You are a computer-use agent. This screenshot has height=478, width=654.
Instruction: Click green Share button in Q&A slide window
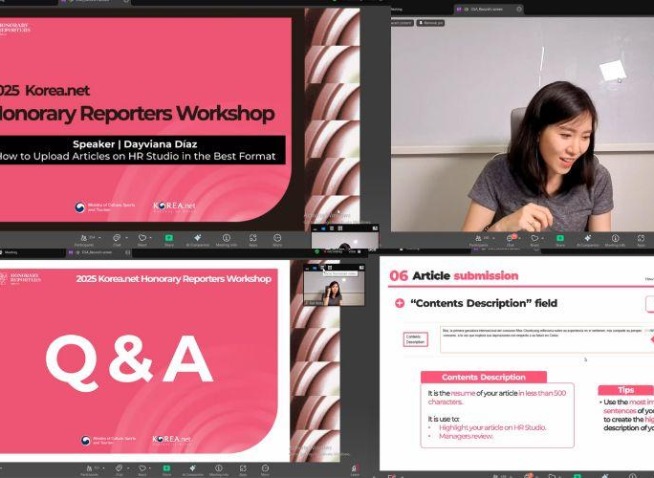click(167, 470)
